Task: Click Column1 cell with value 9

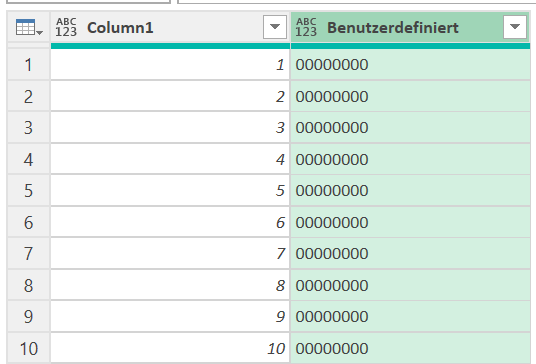Action: pyautogui.click(x=170, y=316)
